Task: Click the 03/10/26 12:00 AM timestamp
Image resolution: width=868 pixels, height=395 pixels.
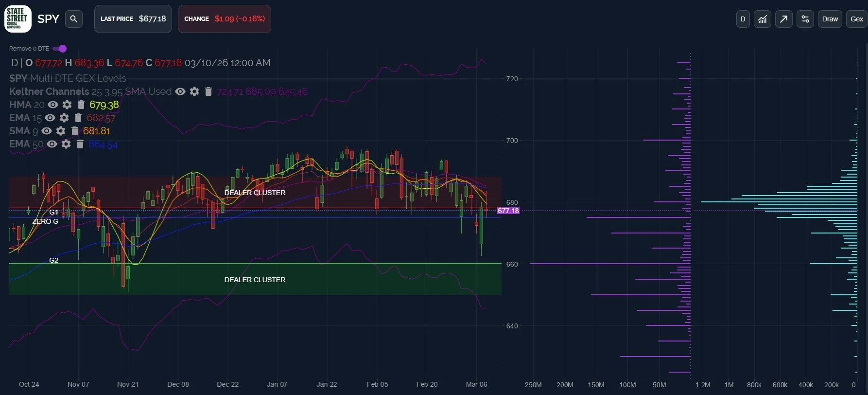Action: pyautogui.click(x=227, y=63)
